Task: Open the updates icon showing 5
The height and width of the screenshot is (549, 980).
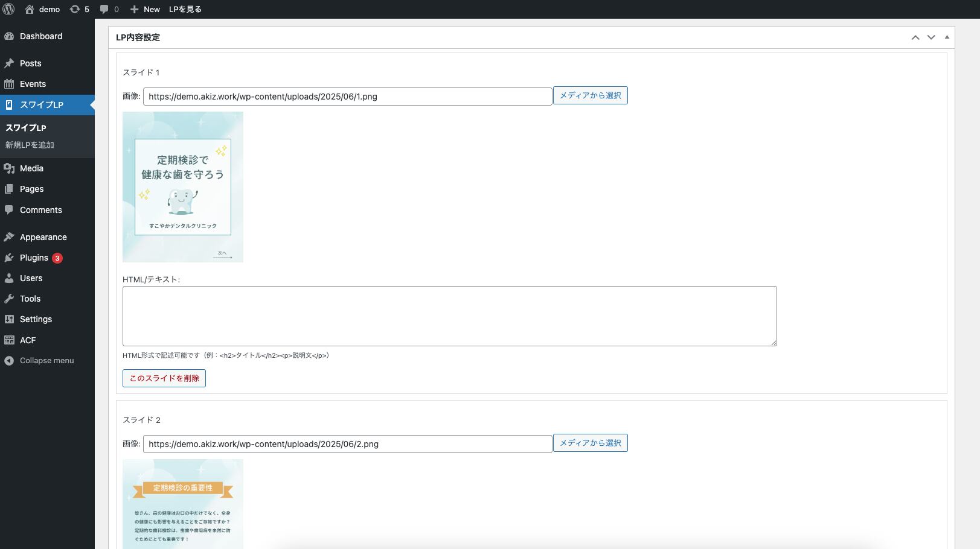Action: pyautogui.click(x=75, y=9)
